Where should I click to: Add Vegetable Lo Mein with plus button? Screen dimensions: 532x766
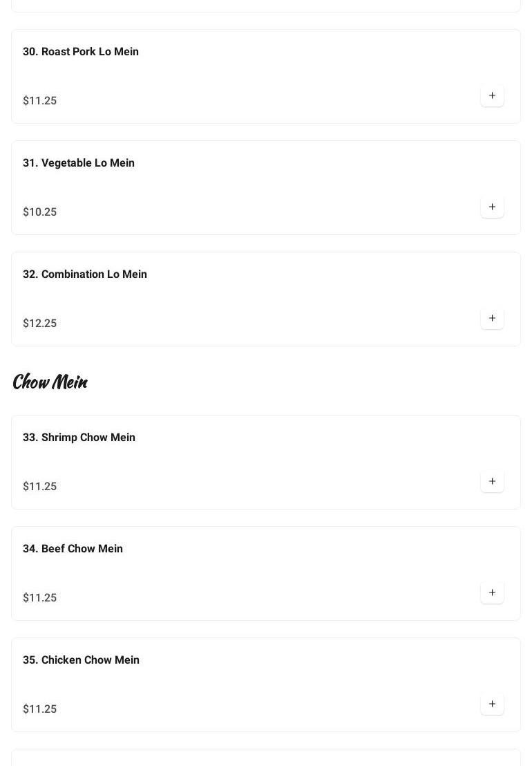pos(492,207)
